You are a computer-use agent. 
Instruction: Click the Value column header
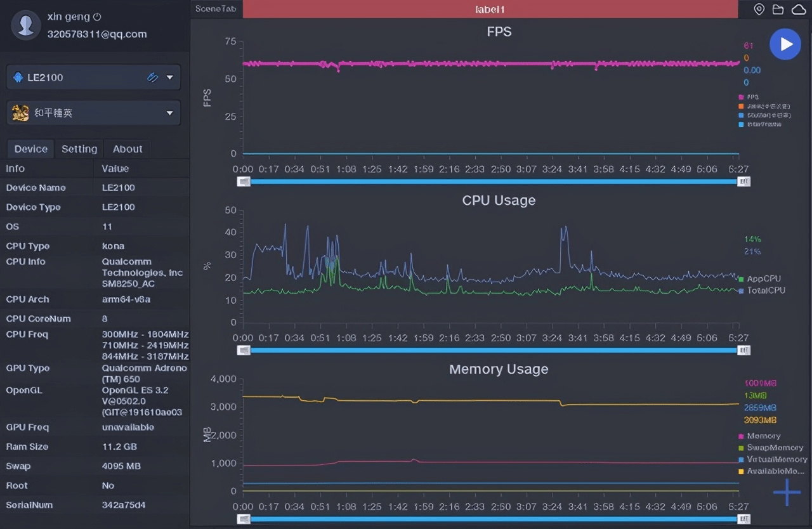[115, 169]
